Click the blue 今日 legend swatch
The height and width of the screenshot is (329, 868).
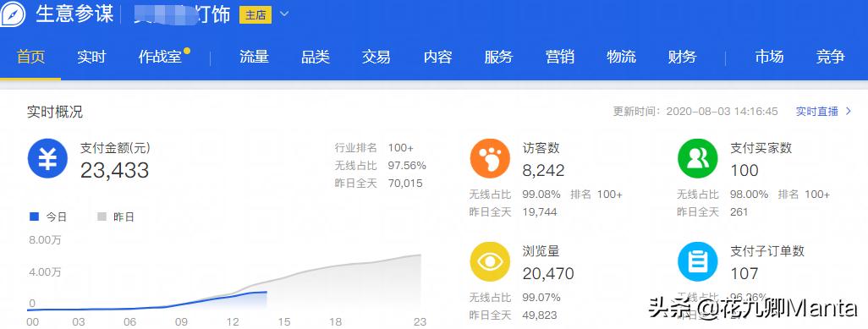pos(34,217)
